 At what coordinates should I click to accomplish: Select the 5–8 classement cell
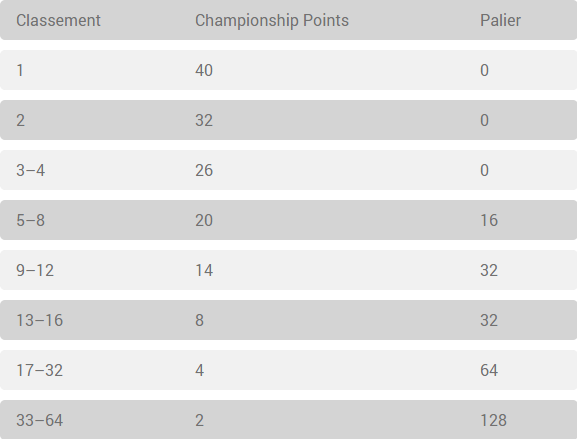point(31,220)
